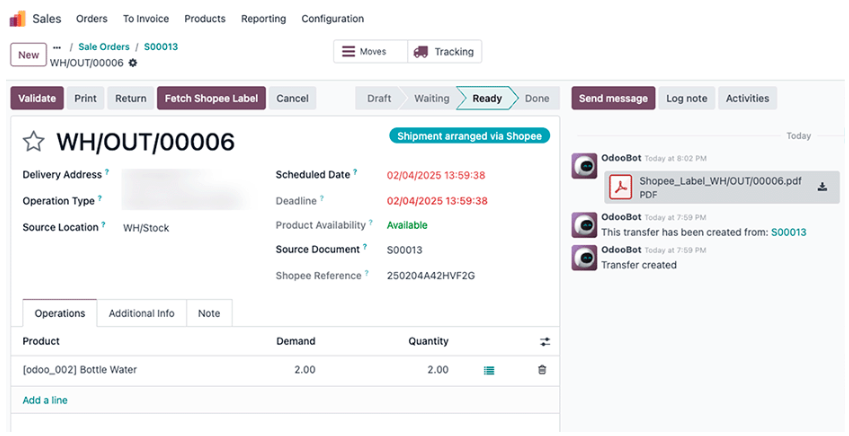
Task: Click the Print button
Action: [85, 98]
